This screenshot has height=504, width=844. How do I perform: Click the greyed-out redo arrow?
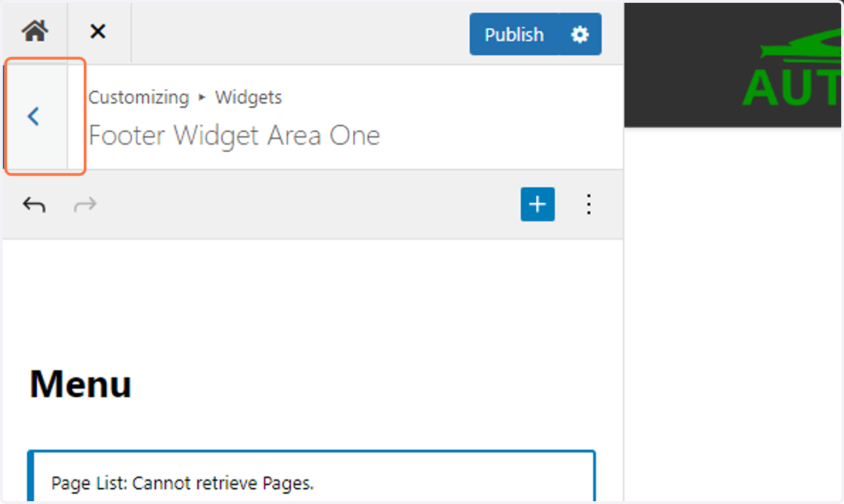point(85,205)
